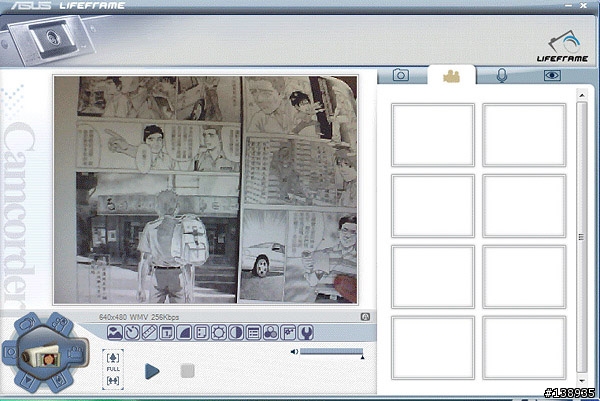Click the small icon right of resolution text

(365, 317)
